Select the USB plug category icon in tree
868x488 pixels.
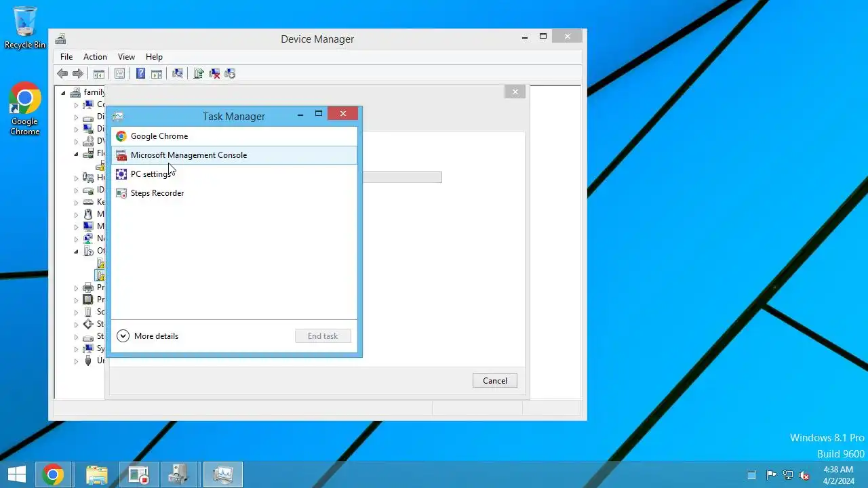click(x=88, y=361)
